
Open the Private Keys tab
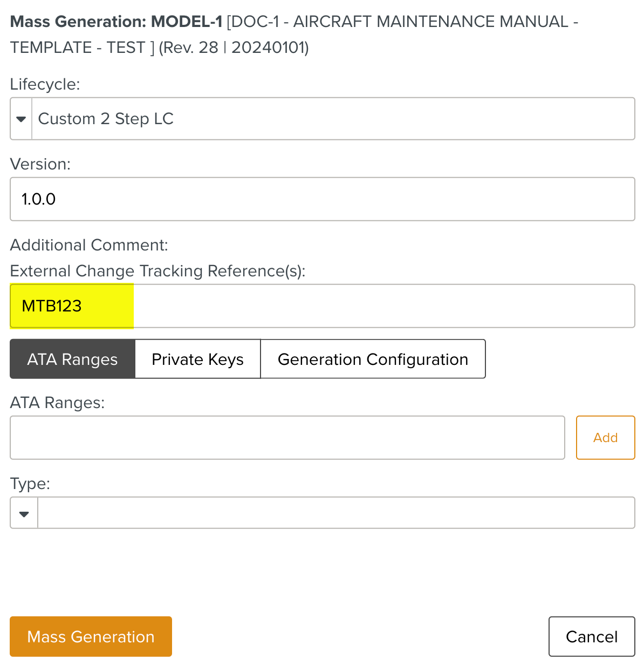click(x=197, y=359)
